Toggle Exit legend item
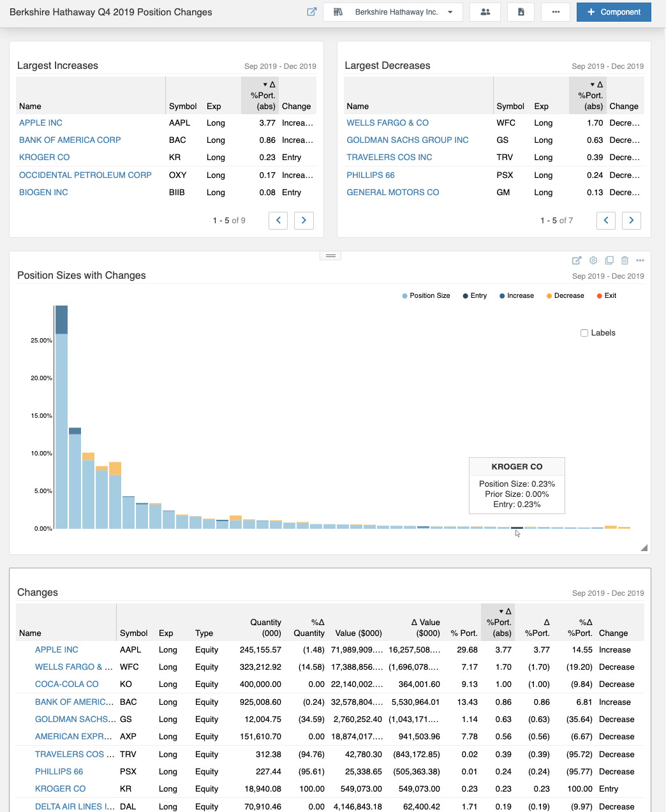 coord(607,296)
